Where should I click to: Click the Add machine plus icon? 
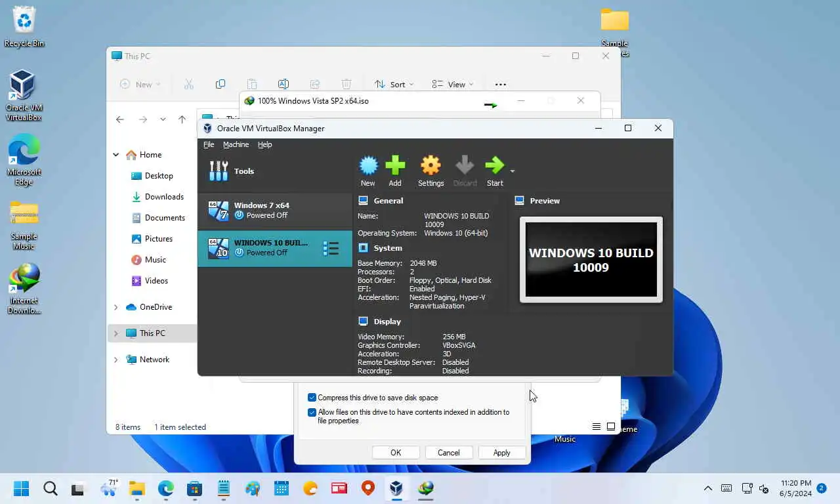[395, 171]
